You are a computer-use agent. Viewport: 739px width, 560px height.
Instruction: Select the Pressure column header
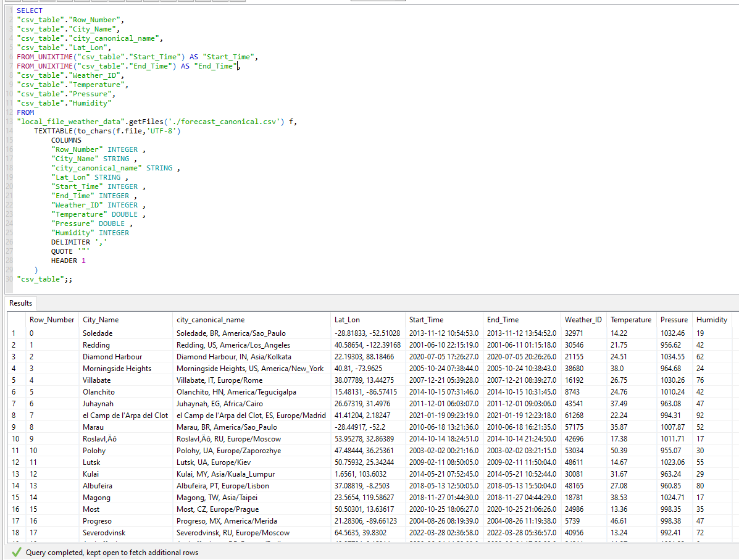click(674, 320)
